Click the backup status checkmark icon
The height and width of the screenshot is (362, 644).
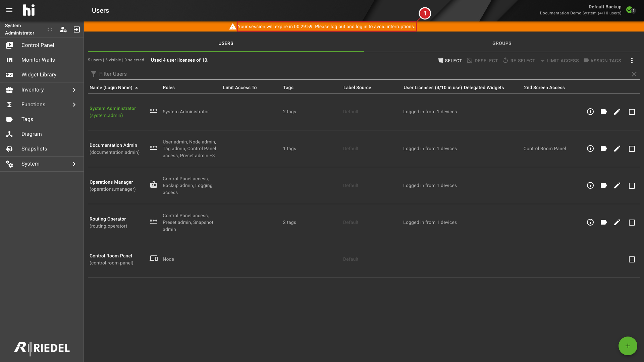pyautogui.click(x=630, y=10)
